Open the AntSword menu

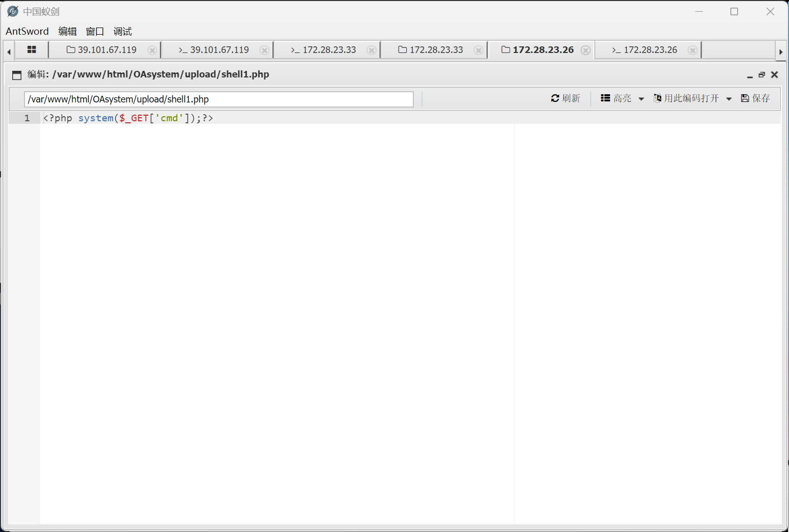pos(27,31)
